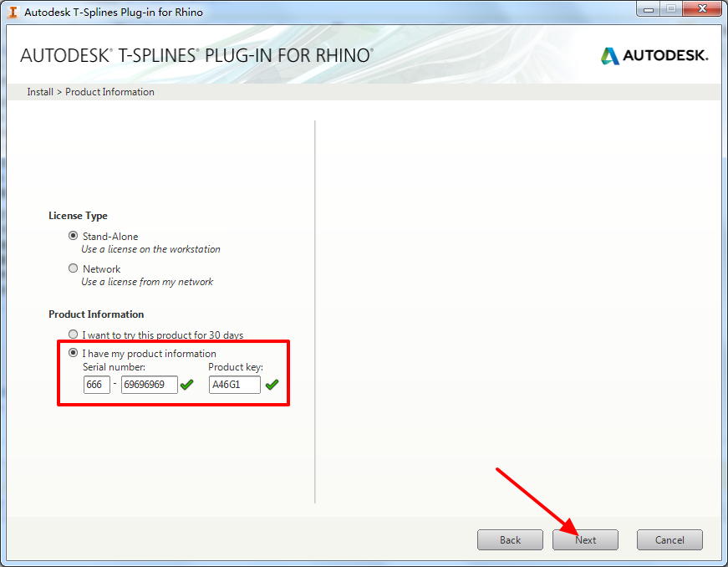Click the T-Splines Plug-in for Rhino banner title
The image size is (728, 567).
pyautogui.click(x=196, y=55)
